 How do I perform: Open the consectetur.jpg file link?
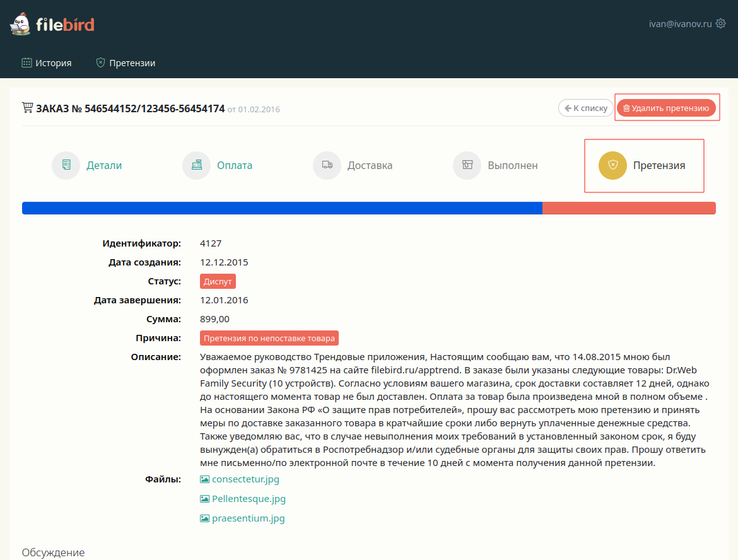click(245, 479)
